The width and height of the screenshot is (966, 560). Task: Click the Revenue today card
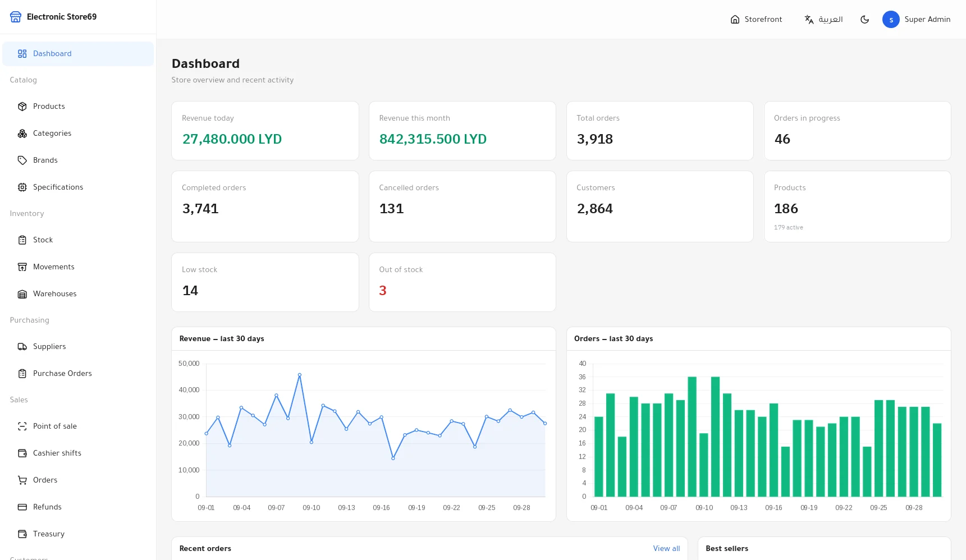265,131
